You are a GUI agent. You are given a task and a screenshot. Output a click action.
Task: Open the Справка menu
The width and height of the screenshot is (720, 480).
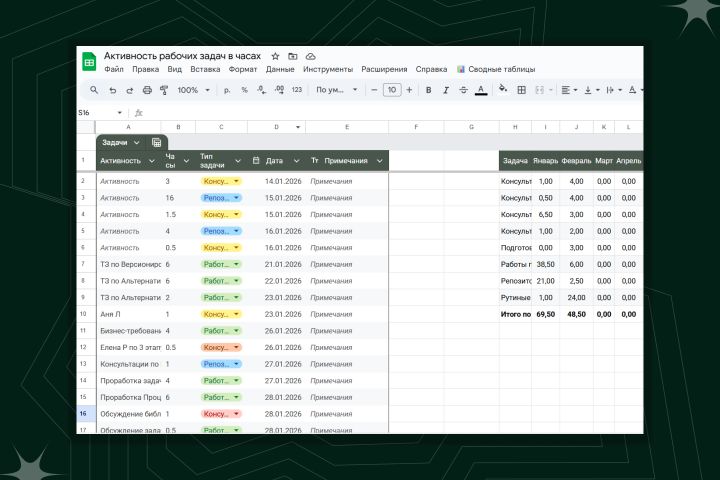[x=431, y=69]
